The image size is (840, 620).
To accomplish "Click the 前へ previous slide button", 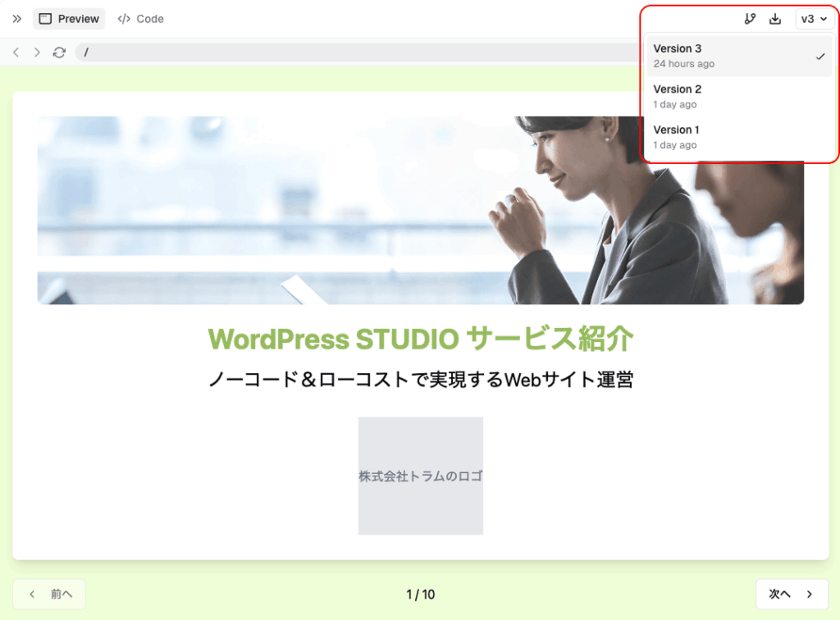I will (49, 594).
